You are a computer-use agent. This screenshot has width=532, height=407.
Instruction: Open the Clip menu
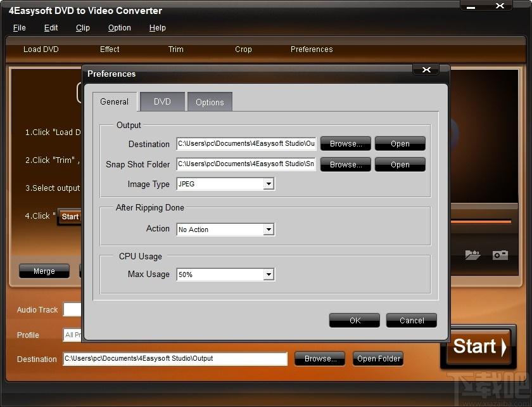pyautogui.click(x=83, y=28)
